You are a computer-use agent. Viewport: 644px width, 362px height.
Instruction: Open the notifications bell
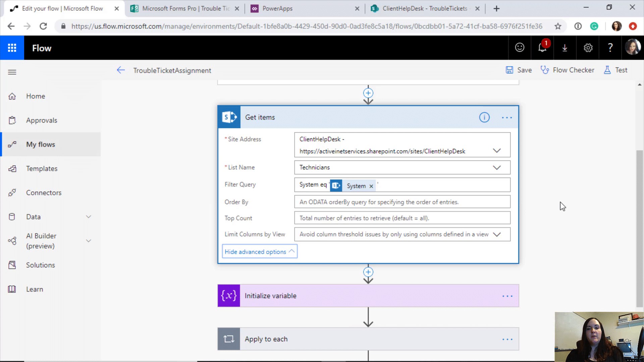point(542,48)
